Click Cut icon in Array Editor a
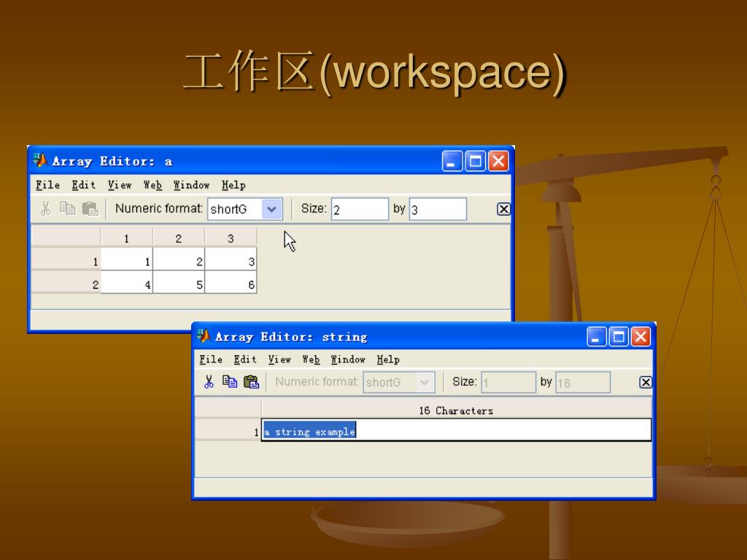Image resolution: width=747 pixels, height=560 pixels. tap(46, 209)
